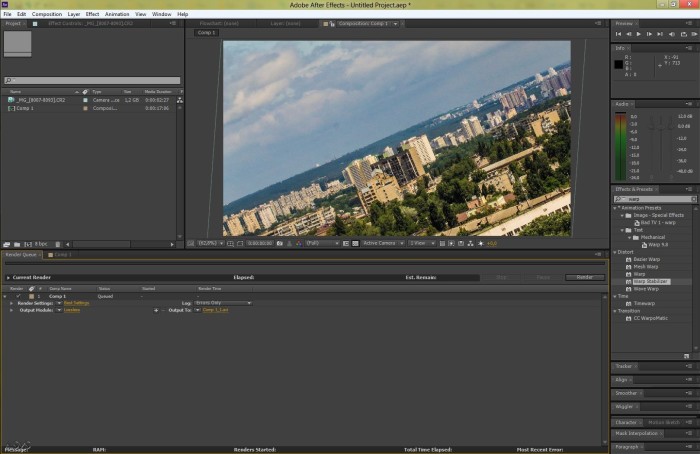Open Composition Comp 1 tab dropdown arrow
Viewport: 700px width, 454px height.
click(395, 24)
